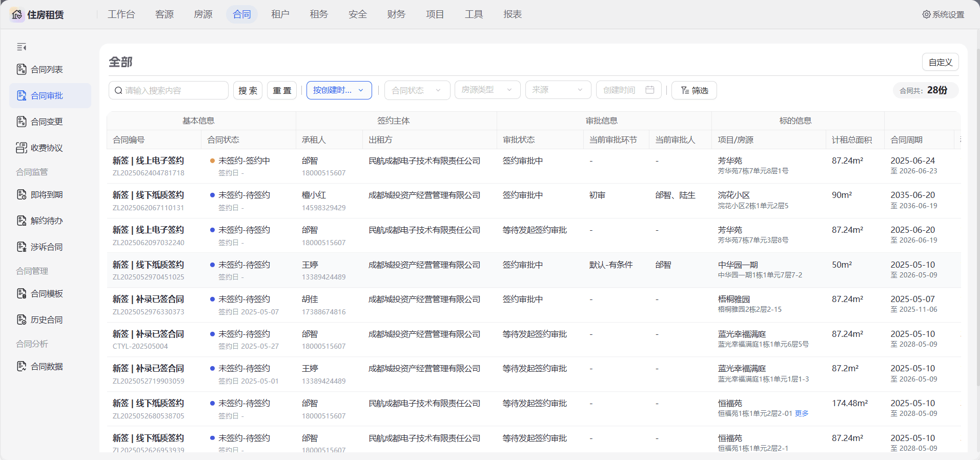Click the 更多 link in 恒福苑 row
This screenshot has width=980, height=460.
pyautogui.click(x=802, y=413)
